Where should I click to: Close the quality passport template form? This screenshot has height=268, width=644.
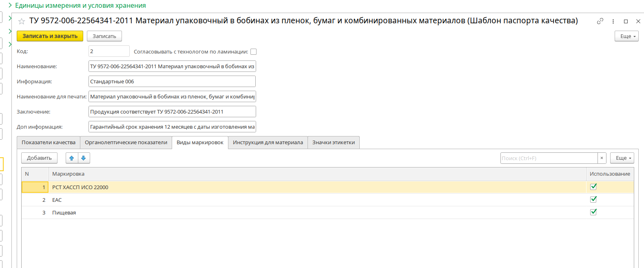click(638, 21)
